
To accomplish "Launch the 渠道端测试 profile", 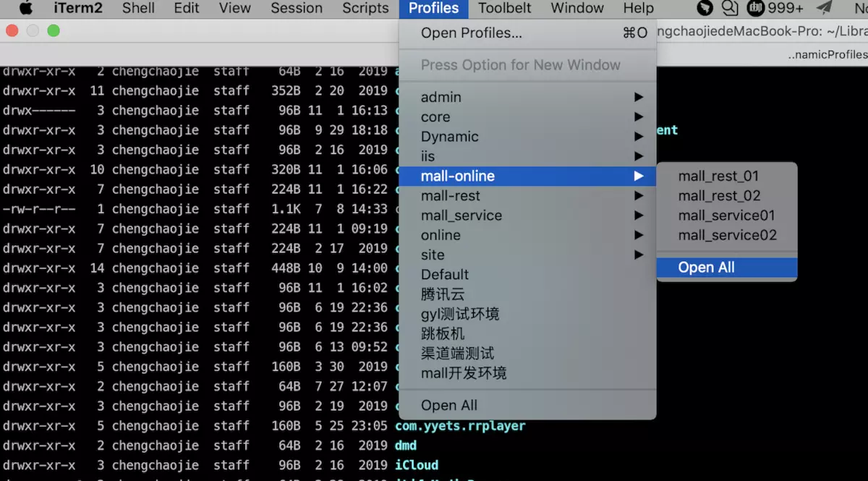I will tap(527, 353).
